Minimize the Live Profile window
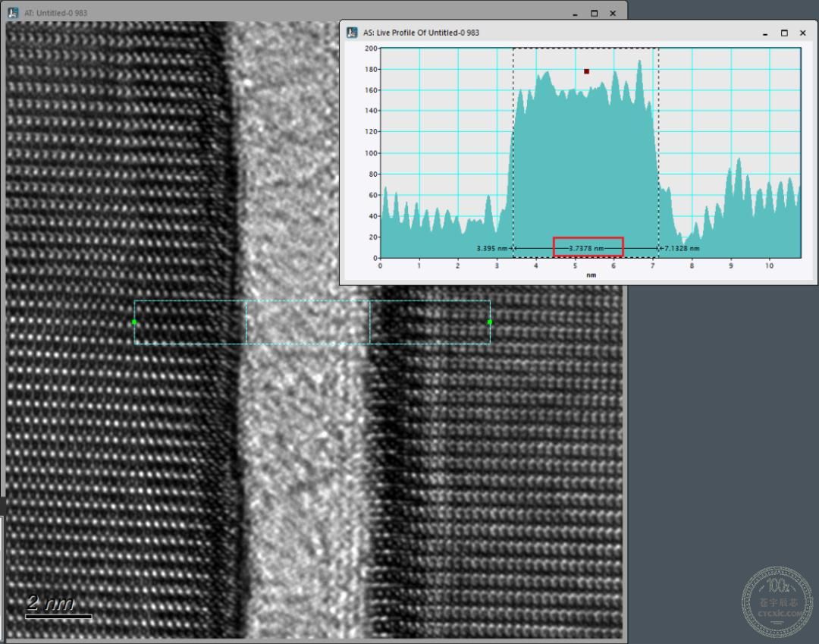 765,33
